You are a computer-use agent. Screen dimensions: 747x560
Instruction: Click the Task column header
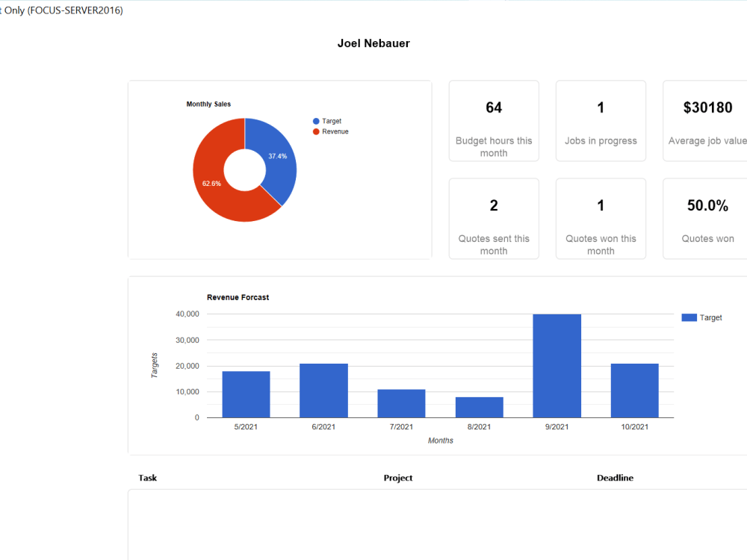pyautogui.click(x=148, y=478)
